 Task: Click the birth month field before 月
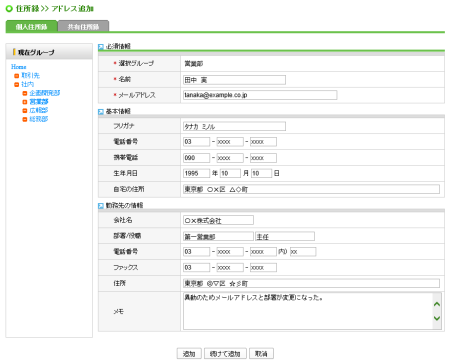pos(230,173)
